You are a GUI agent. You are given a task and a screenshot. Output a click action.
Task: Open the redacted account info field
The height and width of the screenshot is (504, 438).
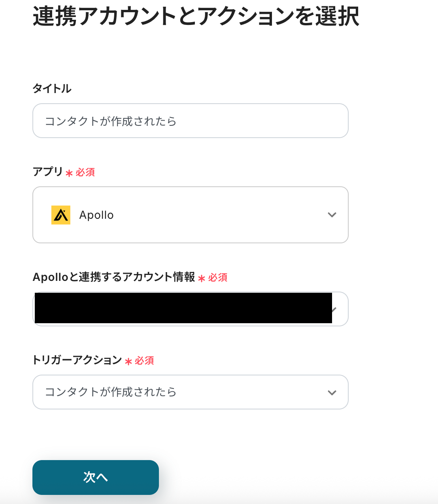tap(183, 309)
